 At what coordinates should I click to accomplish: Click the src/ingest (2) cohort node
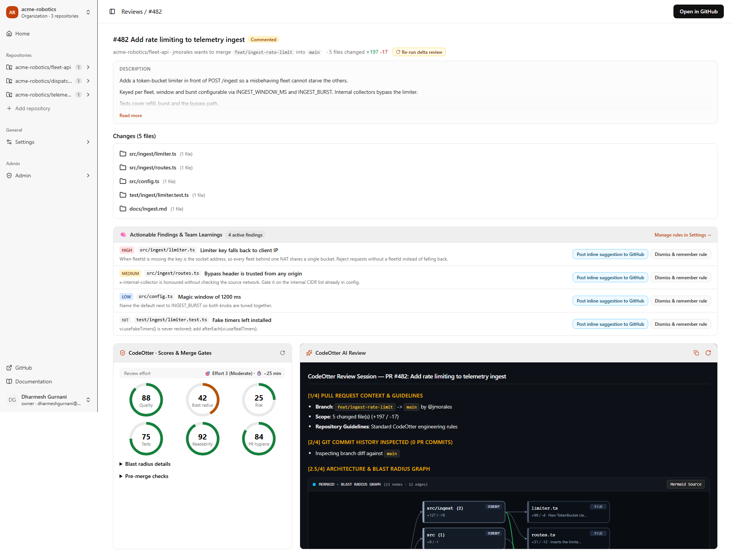[464, 512]
